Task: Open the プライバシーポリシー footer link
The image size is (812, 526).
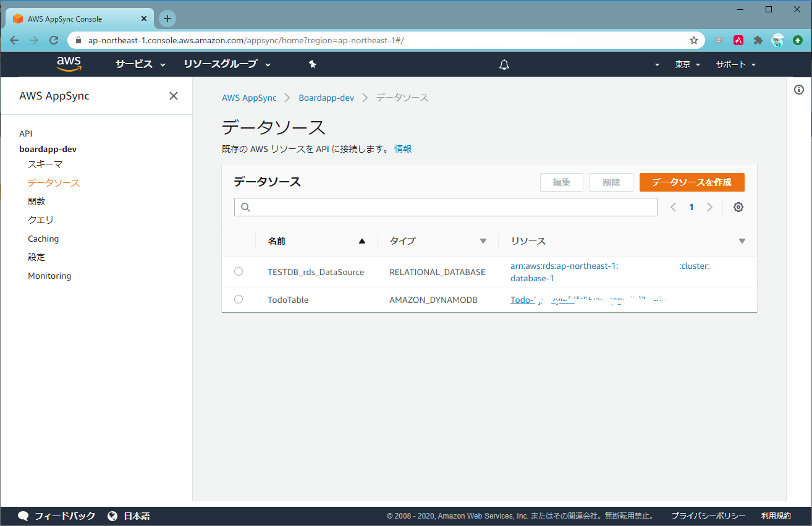Action: click(708, 515)
